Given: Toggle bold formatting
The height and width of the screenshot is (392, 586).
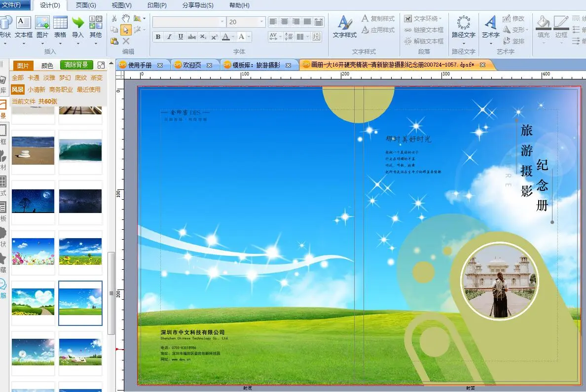Looking at the screenshot, I should pos(158,36).
